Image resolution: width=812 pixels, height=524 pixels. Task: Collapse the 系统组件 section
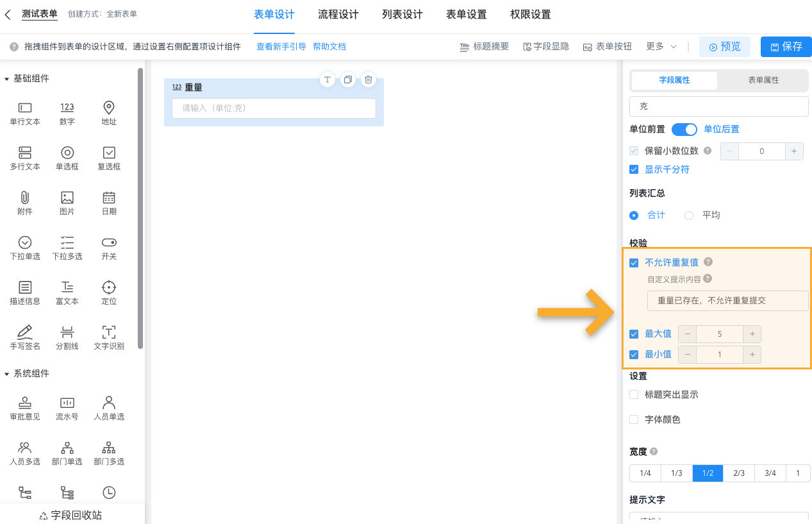click(x=30, y=373)
